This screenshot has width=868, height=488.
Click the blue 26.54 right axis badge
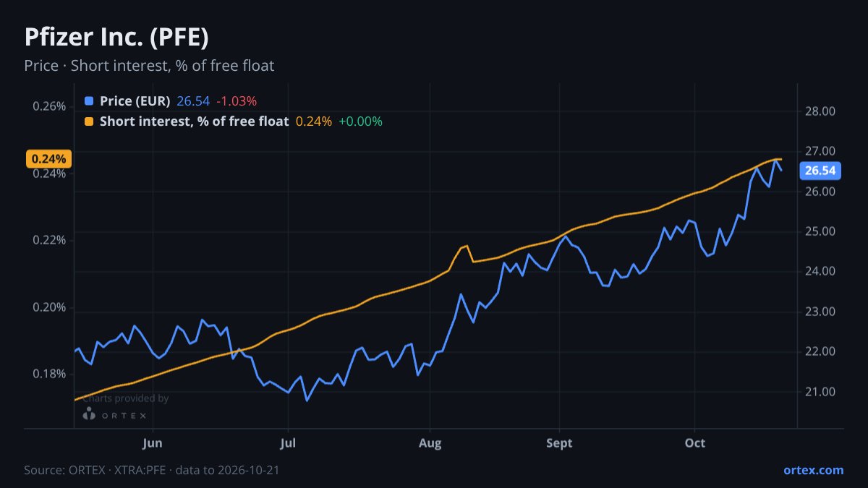[x=820, y=171]
